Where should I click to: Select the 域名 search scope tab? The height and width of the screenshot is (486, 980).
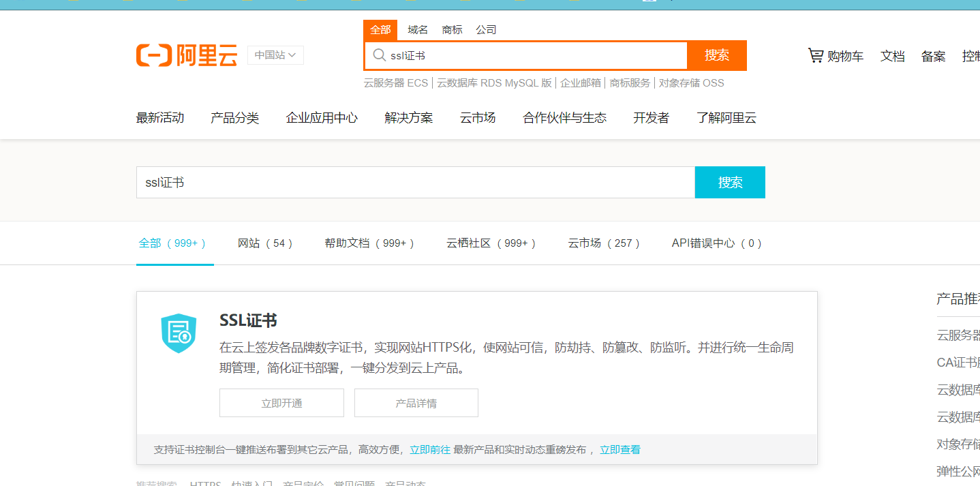click(x=418, y=29)
